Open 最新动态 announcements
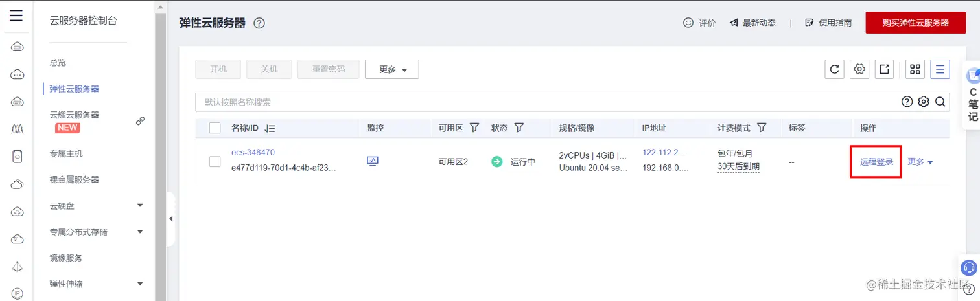980x301 pixels. coord(752,23)
